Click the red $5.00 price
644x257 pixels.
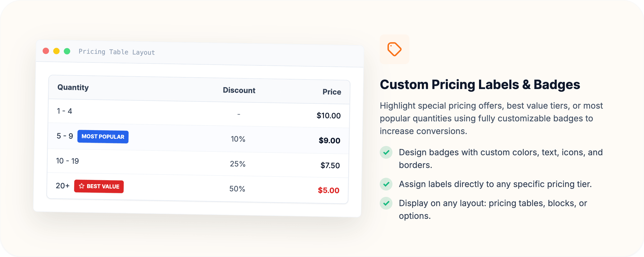tap(329, 190)
